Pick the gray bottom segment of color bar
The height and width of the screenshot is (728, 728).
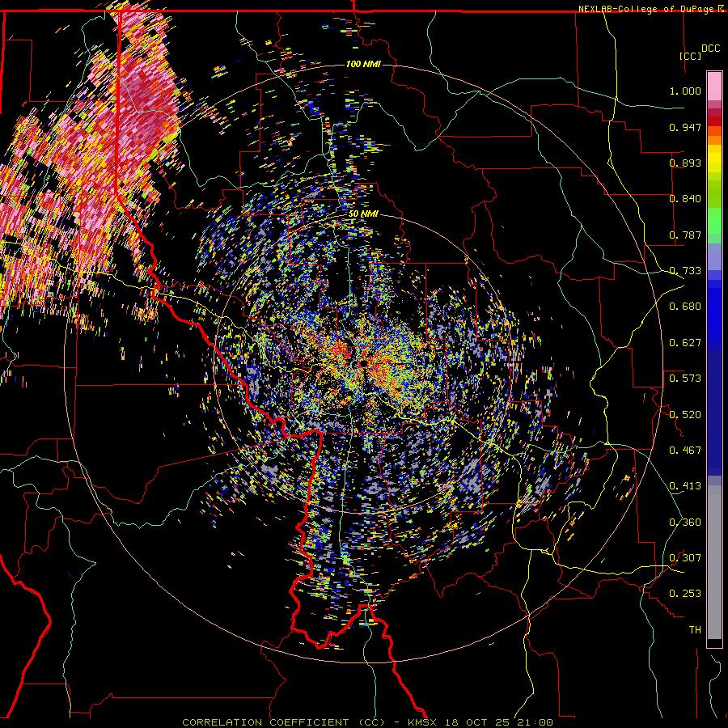tap(714, 562)
